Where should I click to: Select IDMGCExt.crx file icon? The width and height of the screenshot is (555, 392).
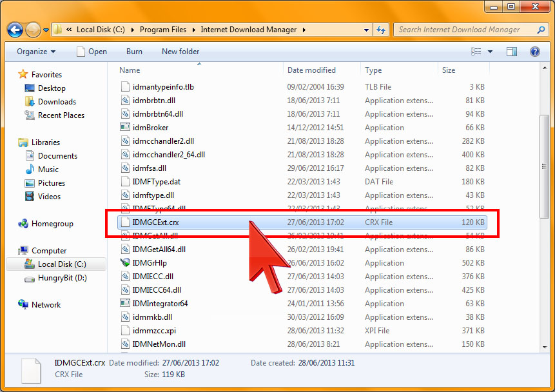pos(125,222)
